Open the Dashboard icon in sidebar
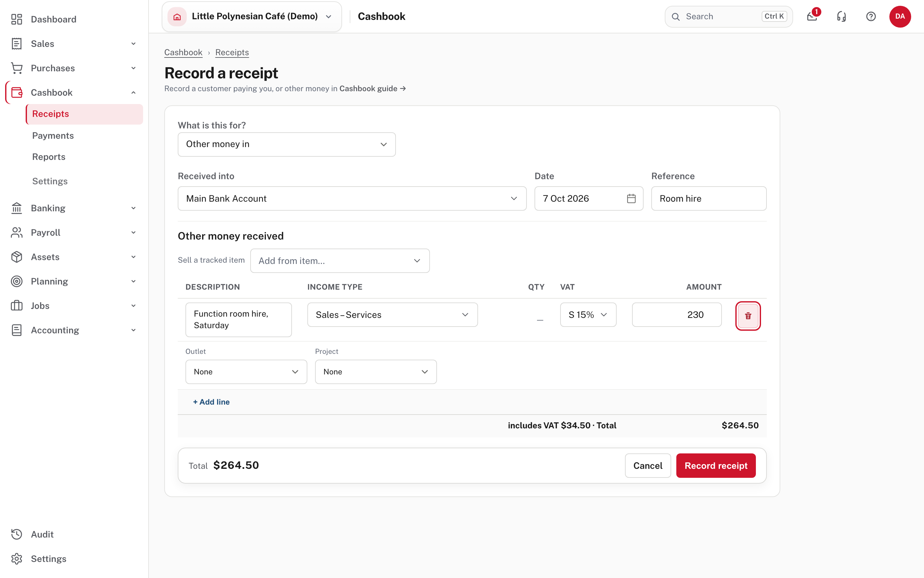The height and width of the screenshot is (578, 924). (x=16, y=19)
